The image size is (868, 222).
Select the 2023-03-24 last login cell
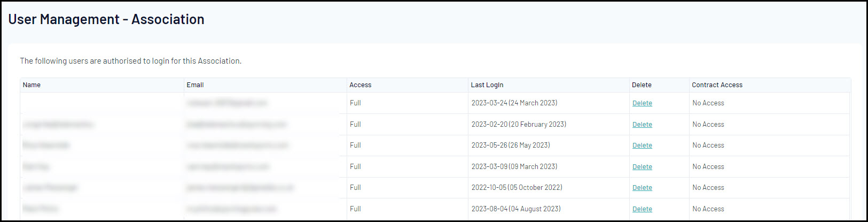click(514, 103)
